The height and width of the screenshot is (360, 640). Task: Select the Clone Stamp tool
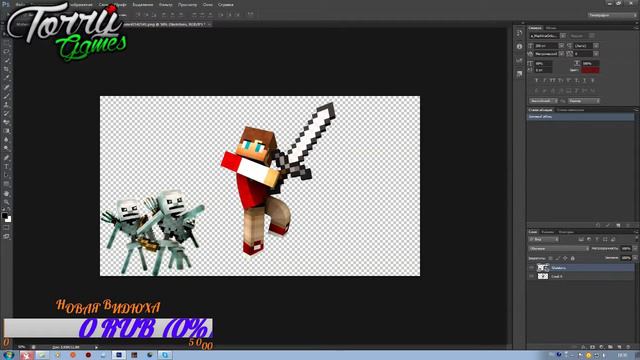(x=7, y=104)
